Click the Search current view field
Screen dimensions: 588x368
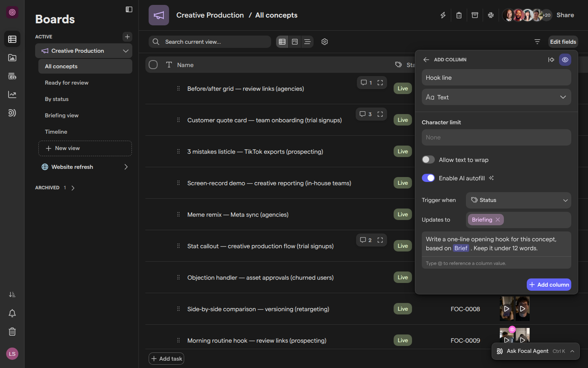210,42
